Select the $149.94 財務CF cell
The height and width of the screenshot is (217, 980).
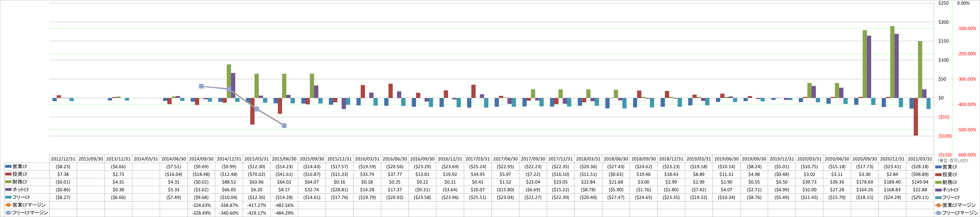(920, 182)
